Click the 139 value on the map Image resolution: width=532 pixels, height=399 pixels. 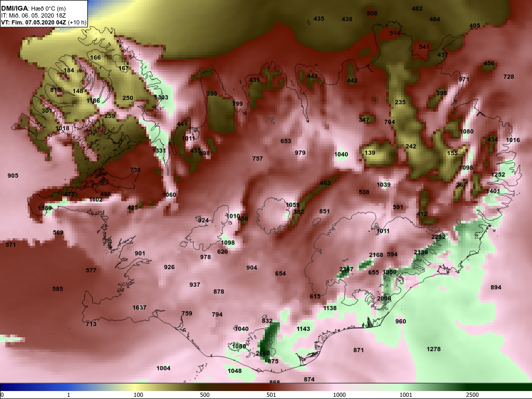tap(370, 153)
